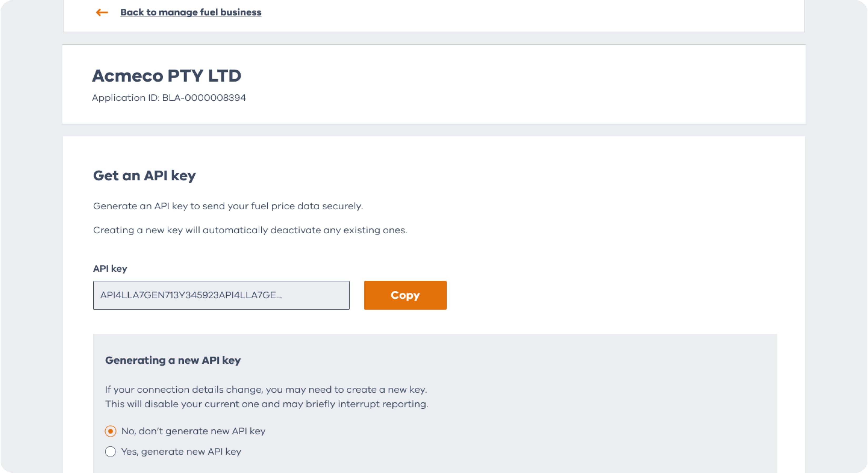868x473 pixels.
Task: Click the "Generate an API key to send" sentence
Action: (228, 206)
